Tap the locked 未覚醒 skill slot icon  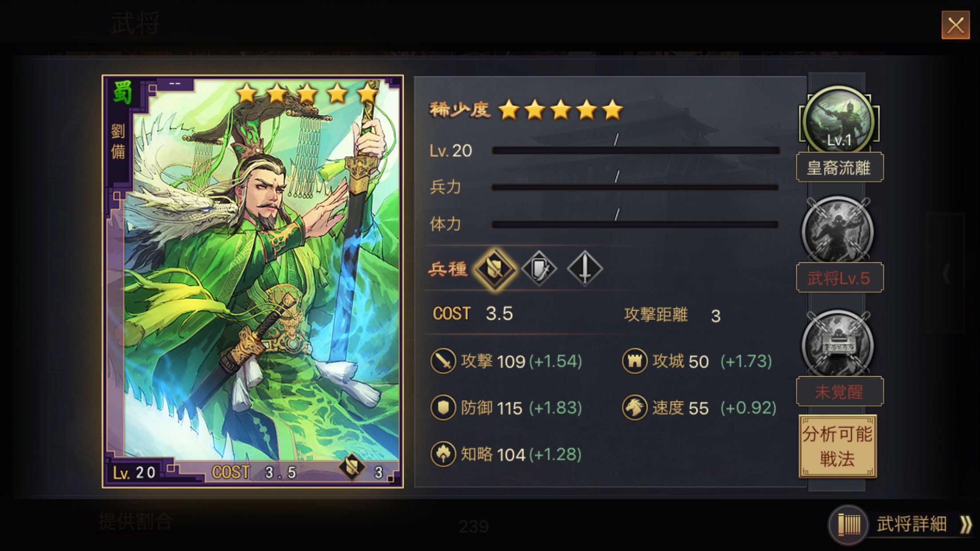coord(838,344)
